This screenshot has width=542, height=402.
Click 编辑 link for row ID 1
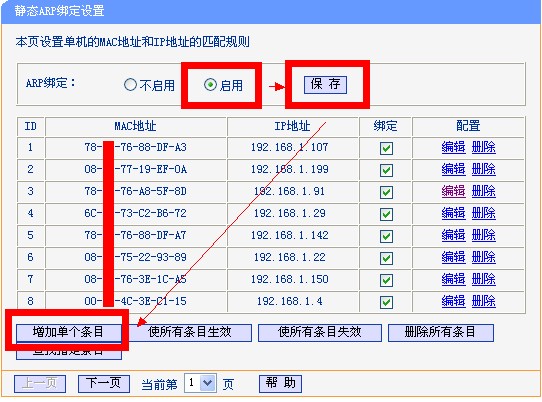pyautogui.click(x=453, y=147)
